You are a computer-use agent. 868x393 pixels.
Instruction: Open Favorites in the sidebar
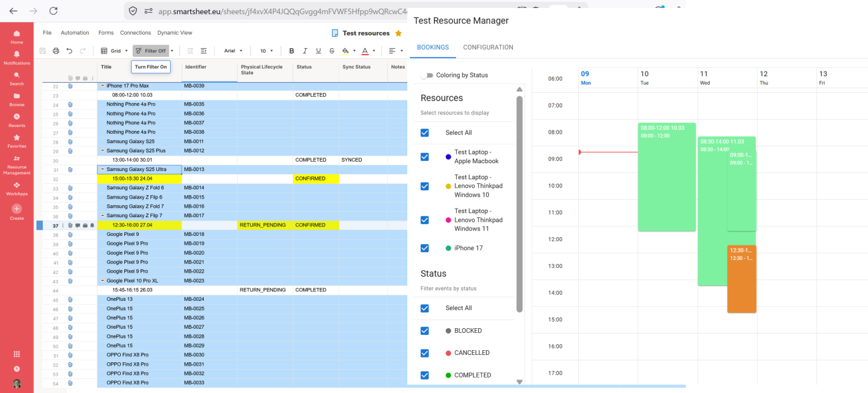[17, 140]
